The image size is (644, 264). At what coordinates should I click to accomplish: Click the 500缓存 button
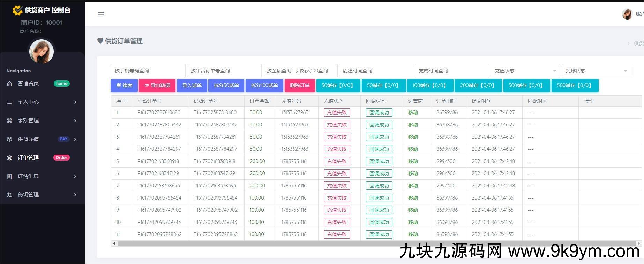tap(575, 85)
